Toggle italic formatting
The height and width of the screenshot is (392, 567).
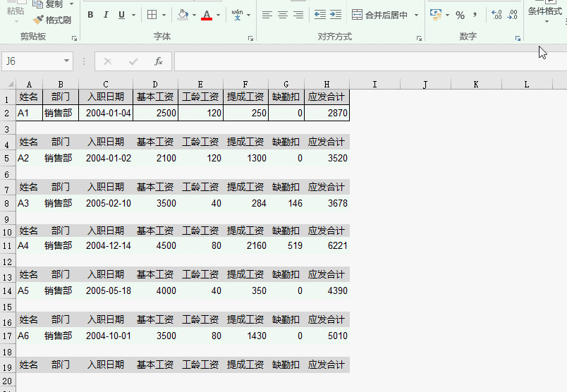[x=106, y=15]
